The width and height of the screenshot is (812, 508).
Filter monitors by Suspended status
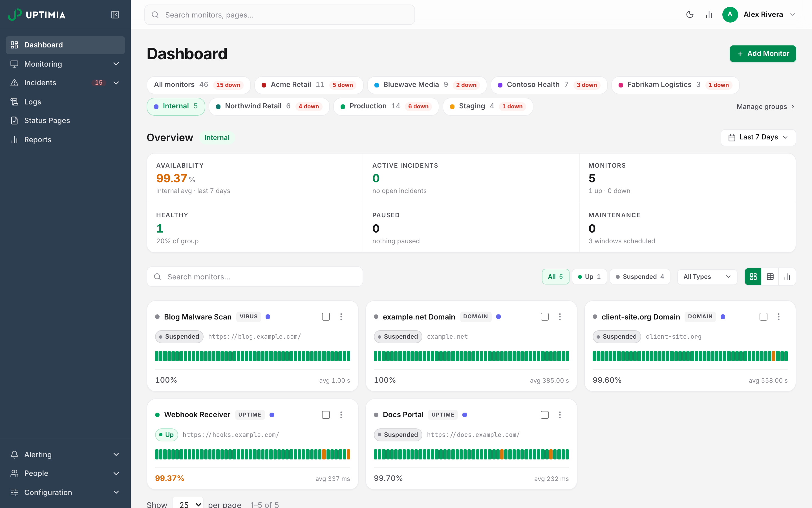tap(639, 277)
